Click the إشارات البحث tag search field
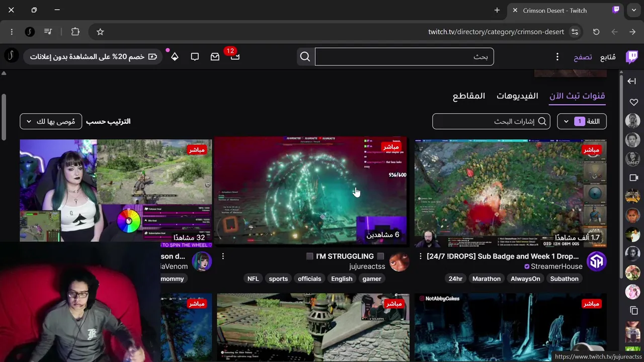 pyautogui.click(x=491, y=121)
